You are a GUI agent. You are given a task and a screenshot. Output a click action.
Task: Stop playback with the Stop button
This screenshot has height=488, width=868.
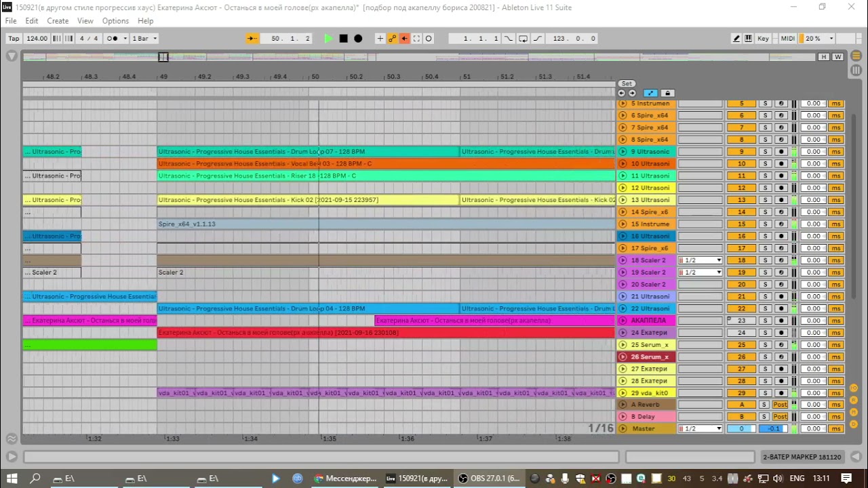[343, 39]
